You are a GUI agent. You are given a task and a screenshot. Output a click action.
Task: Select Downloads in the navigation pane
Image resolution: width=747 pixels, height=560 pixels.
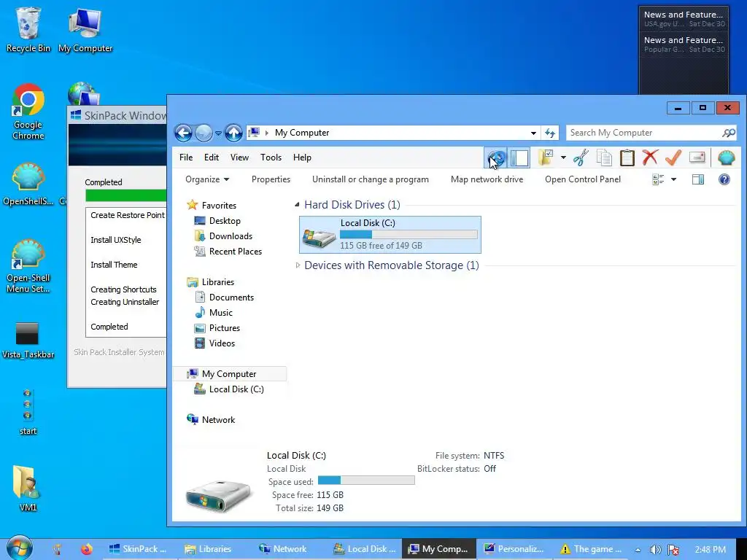point(231,236)
